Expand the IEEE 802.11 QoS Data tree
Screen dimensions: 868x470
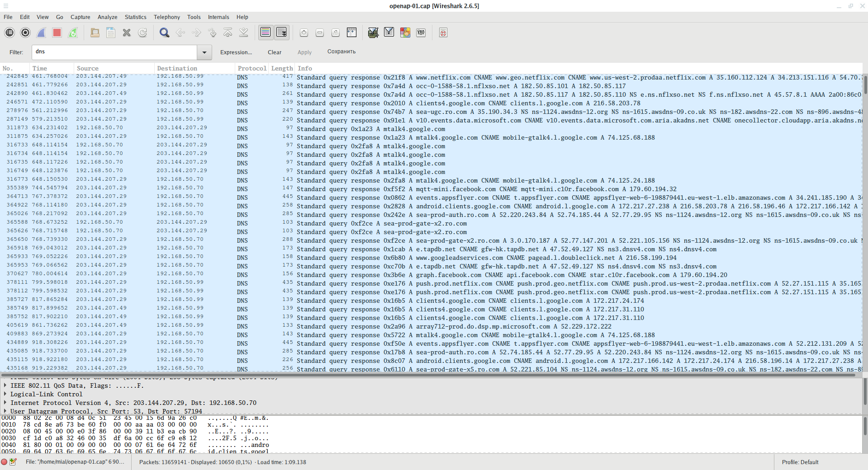5,385
